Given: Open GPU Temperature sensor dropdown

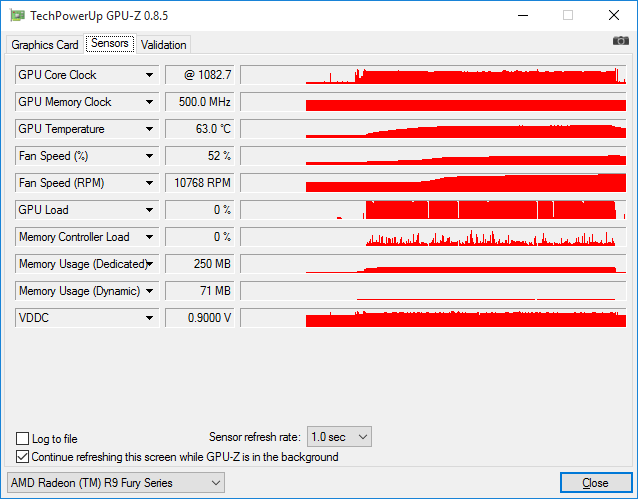Looking at the screenshot, I should pyautogui.click(x=149, y=129).
